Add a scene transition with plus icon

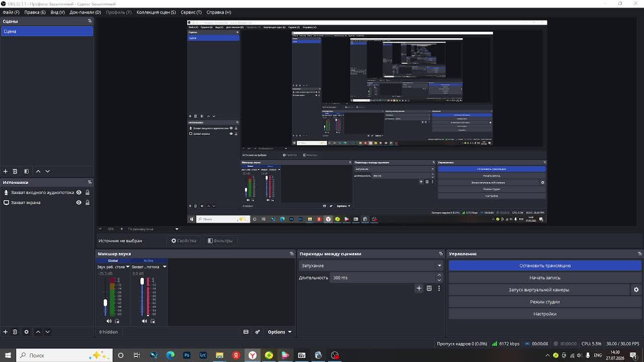tap(419, 288)
